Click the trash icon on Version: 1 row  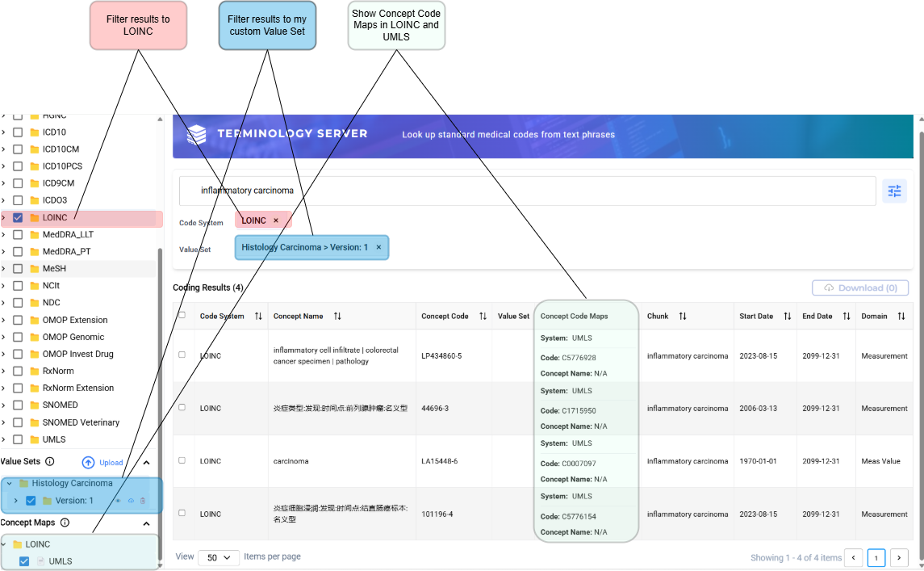143,501
